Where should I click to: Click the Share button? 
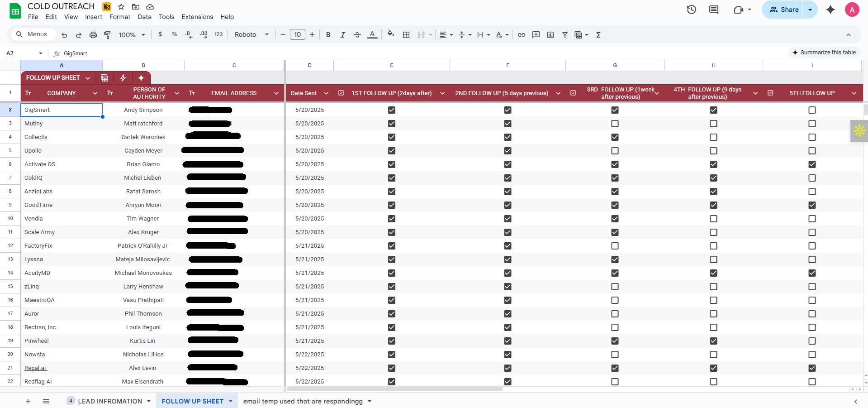click(x=784, y=10)
